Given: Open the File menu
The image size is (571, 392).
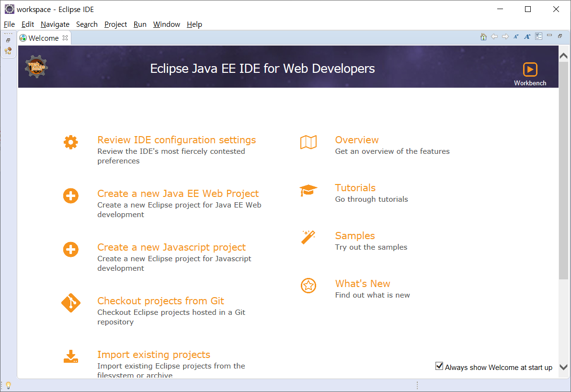Looking at the screenshot, I should point(10,24).
